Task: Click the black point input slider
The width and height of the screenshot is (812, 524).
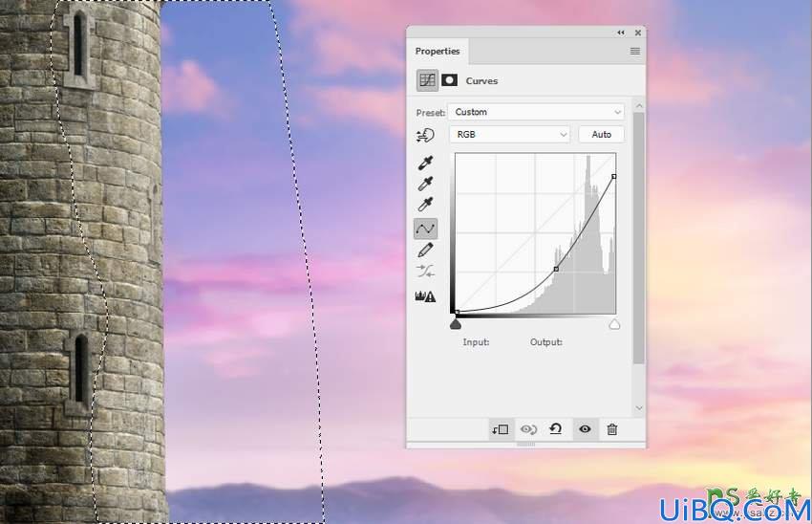Action: tap(456, 324)
